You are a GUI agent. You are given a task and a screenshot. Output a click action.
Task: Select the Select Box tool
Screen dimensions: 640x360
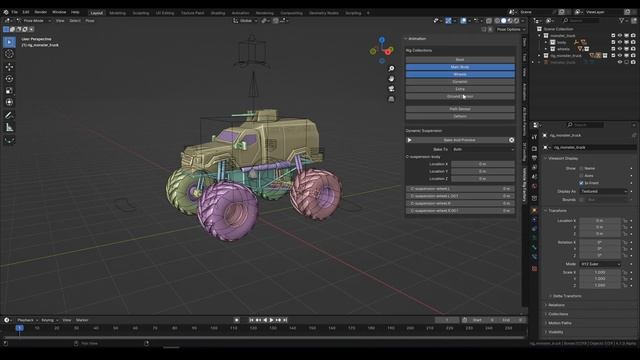9,42
